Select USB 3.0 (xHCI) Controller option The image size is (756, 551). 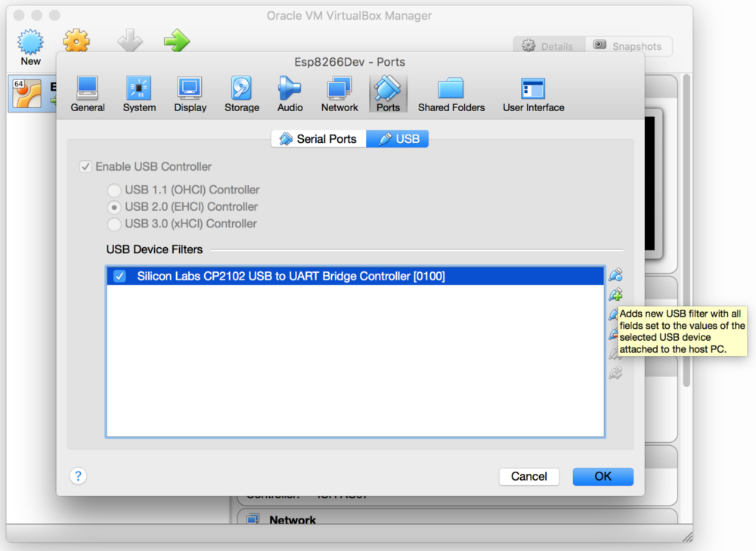[x=113, y=224]
